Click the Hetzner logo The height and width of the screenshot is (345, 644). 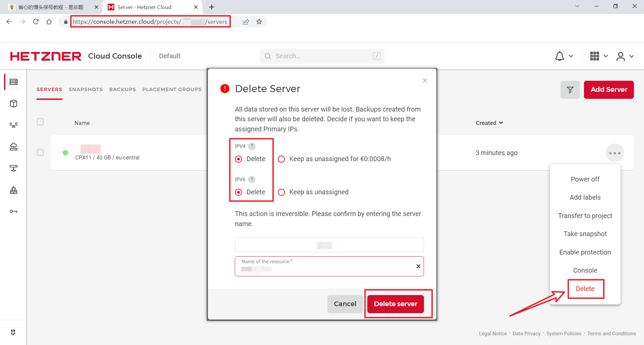[x=46, y=56]
